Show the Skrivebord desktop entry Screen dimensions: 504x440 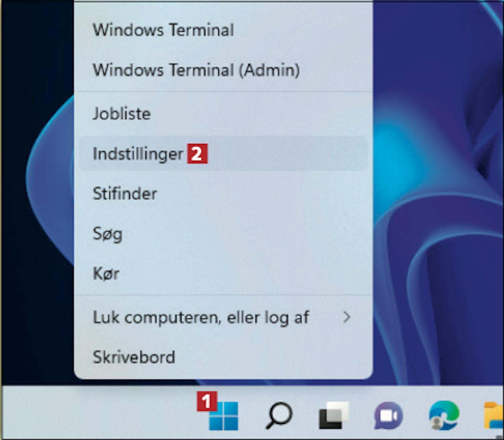point(223,357)
